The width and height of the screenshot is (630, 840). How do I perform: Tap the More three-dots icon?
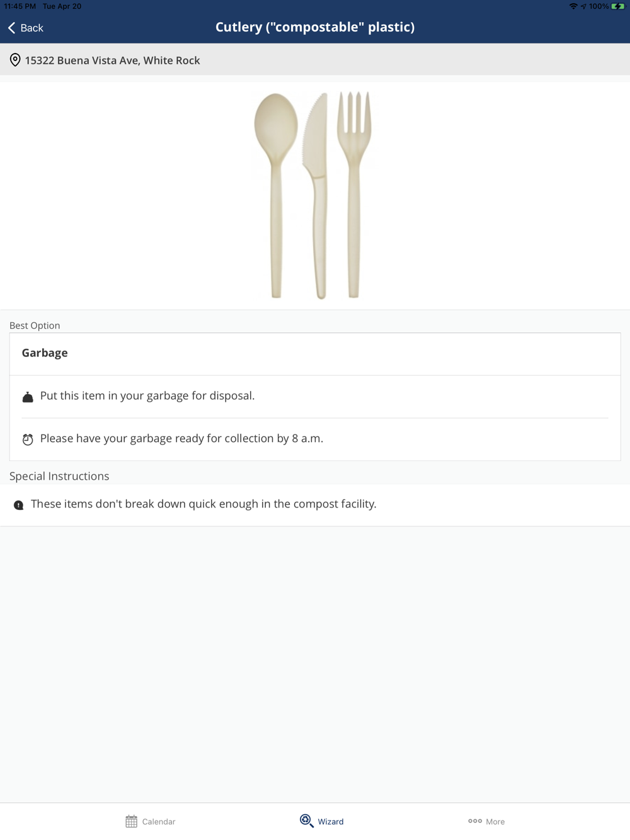475,821
